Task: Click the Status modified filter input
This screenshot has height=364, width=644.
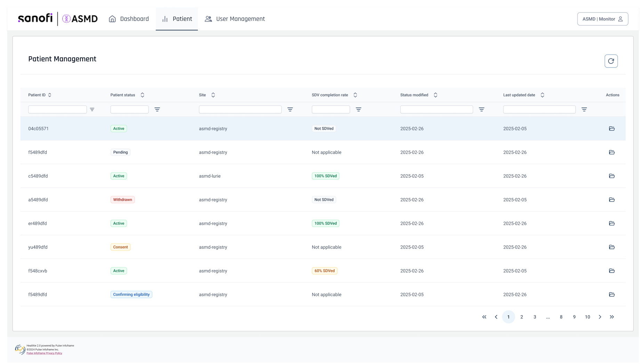Action: (x=436, y=109)
